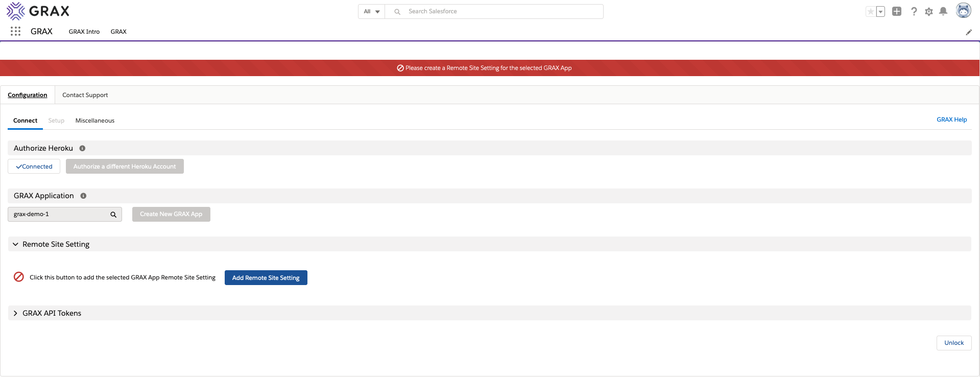Open the GRAX nav tab

click(118, 32)
